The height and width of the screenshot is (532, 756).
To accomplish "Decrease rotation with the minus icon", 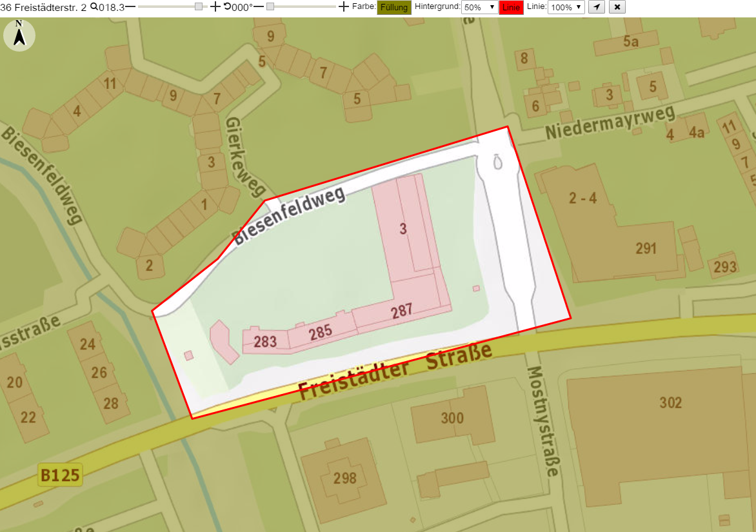I will pyautogui.click(x=259, y=6).
